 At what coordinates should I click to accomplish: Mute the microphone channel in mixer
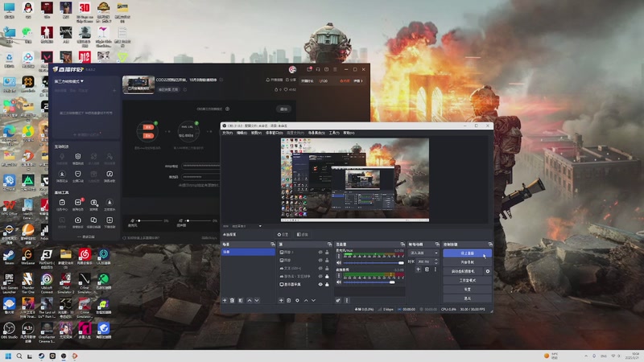pyautogui.click(x=339, y=263)
